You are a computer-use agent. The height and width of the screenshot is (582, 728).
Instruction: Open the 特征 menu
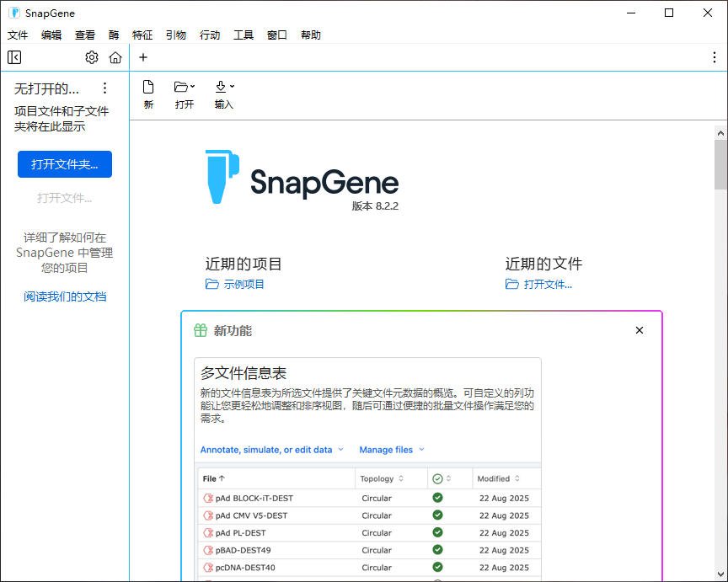(142, 35)
